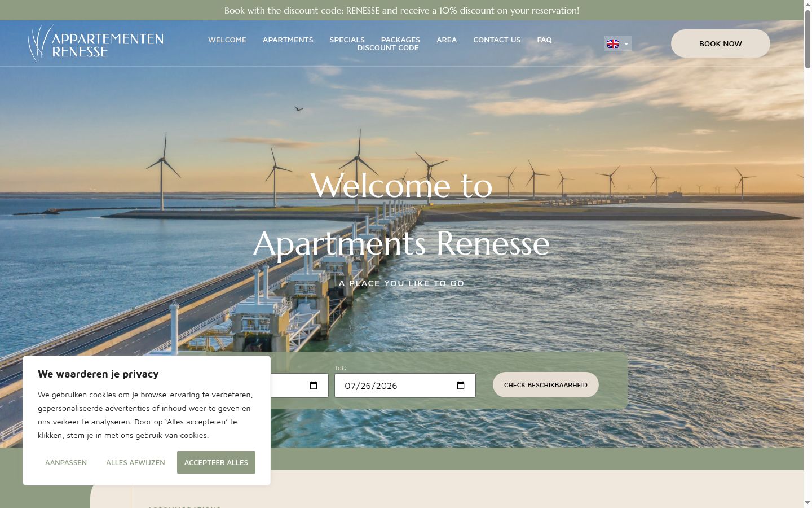The image size is (812, 508).
Task: Accept all cookies with Accepteer Alles
Action: tap(216, 462)
